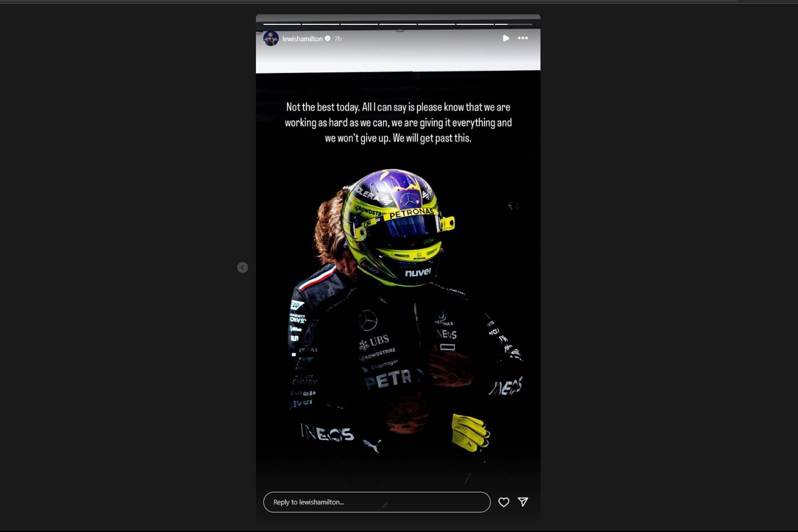Jump to fifth story progress segment

pyautogui.click(x=436, y=25)
